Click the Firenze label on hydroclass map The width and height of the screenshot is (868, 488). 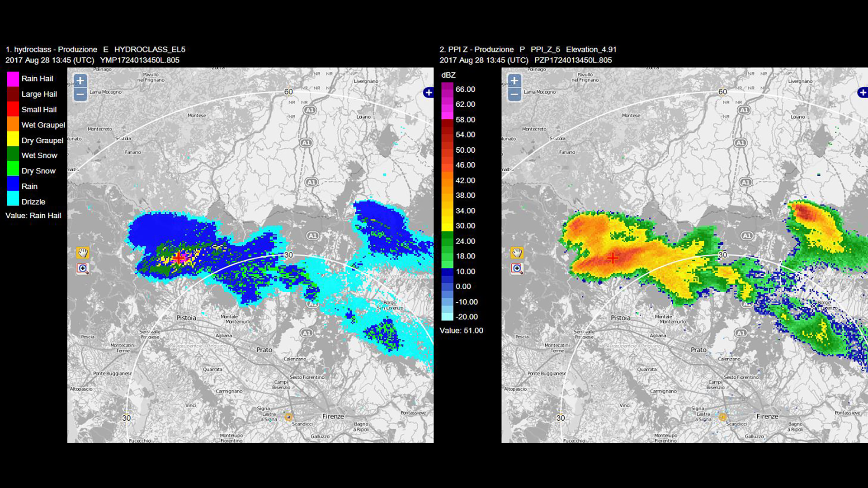333,416
